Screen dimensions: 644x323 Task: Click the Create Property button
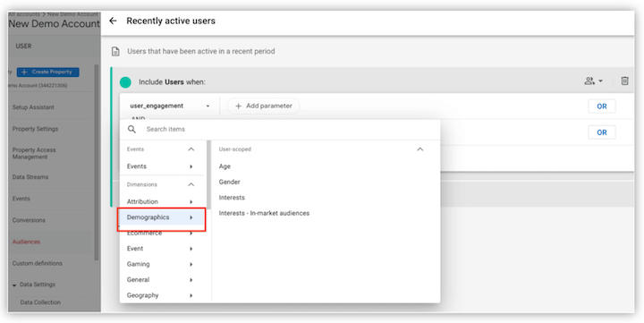(48, 72)
